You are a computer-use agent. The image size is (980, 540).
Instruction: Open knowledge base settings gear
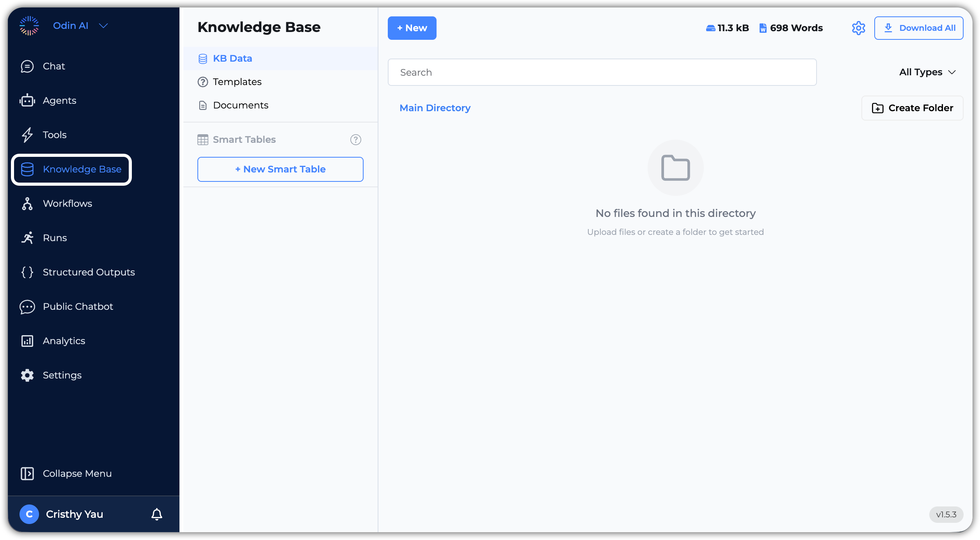[x=858, y=28]
